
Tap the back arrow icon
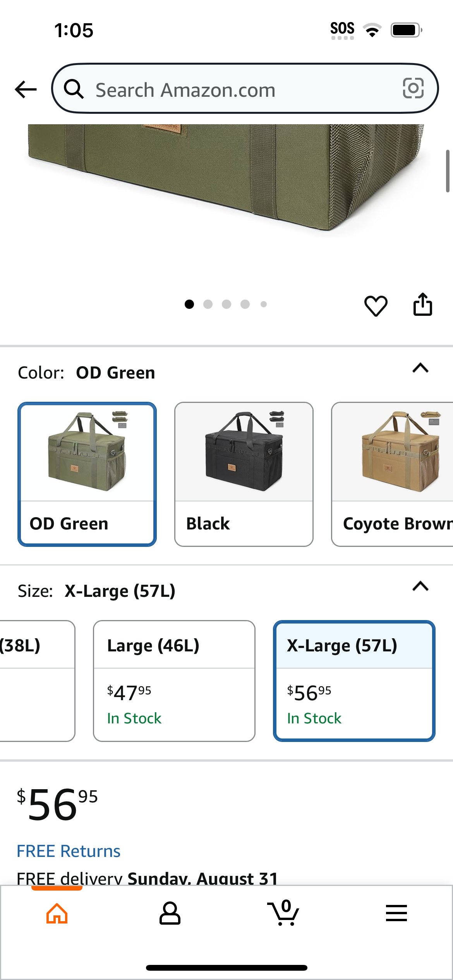point(26,89)
